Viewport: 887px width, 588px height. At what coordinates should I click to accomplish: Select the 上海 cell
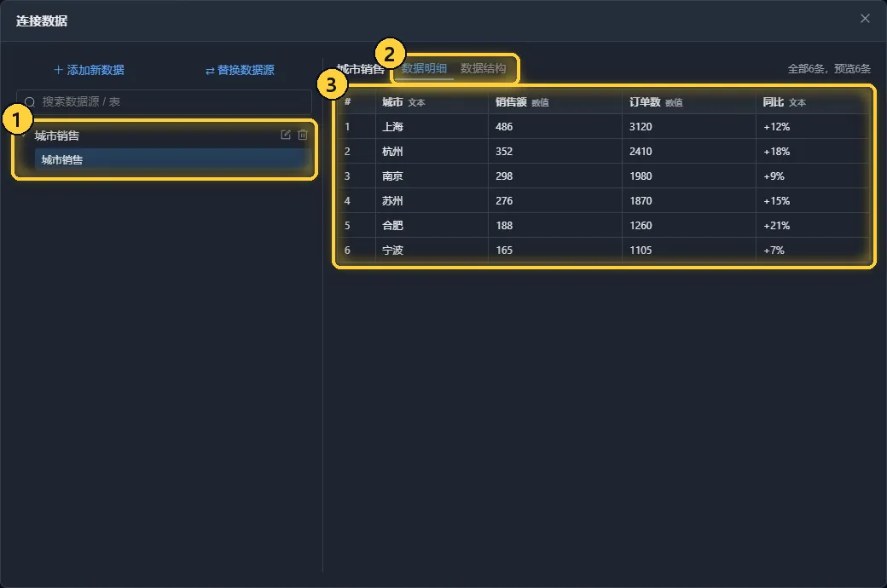(x=432, y=127)
